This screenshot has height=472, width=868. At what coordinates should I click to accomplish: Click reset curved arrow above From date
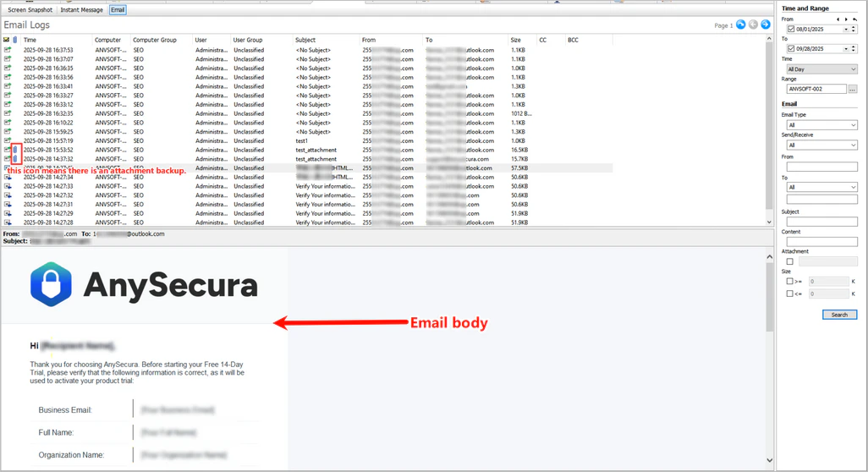pos(854,19)
